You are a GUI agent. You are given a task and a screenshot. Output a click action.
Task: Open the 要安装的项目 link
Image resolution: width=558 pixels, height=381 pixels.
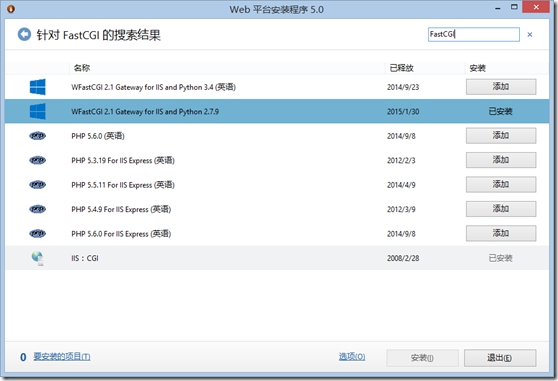tap(62, 356)
